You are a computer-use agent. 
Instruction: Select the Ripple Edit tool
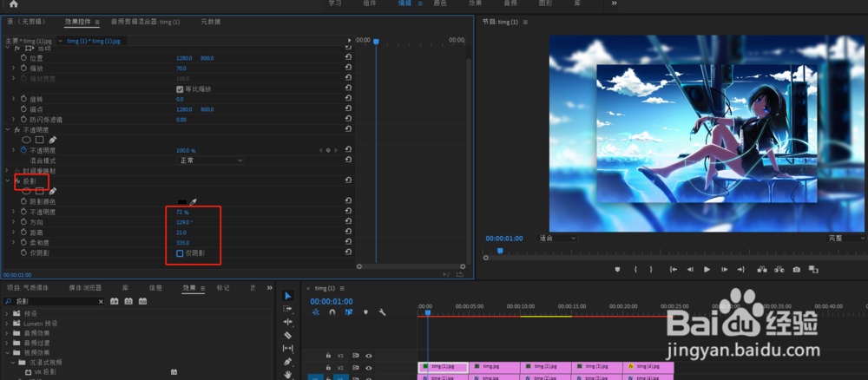coord(287,322)
